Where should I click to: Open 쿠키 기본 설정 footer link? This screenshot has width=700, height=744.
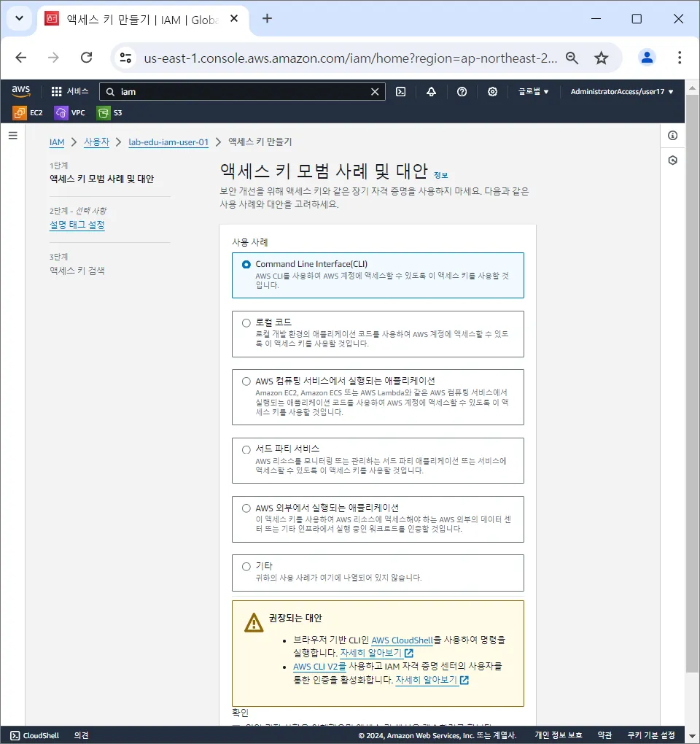[650, 735]
